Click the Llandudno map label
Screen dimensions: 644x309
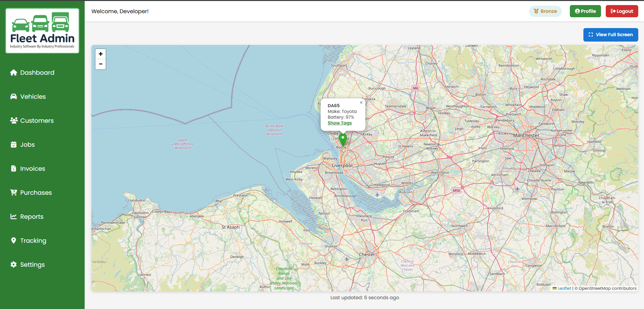(137, 200)
